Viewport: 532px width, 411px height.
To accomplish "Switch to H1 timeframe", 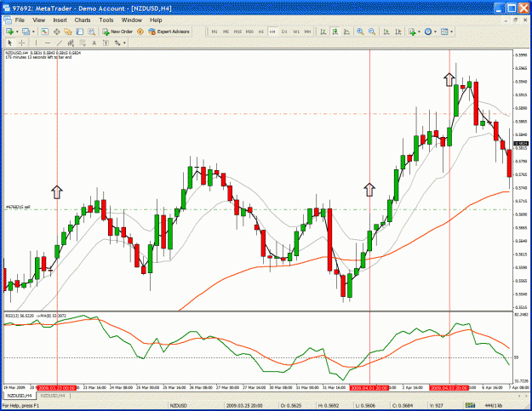I will tap(261, 31).
